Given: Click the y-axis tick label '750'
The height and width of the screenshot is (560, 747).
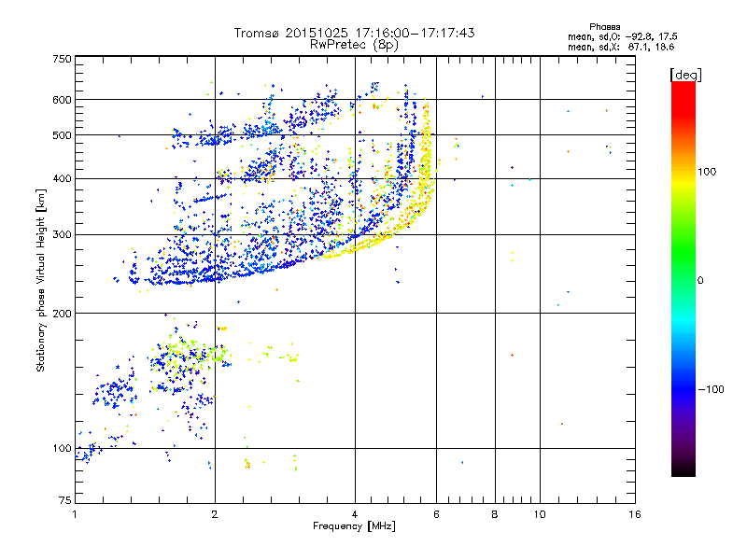Looking at the screenshot, I should (x=62, y=59).
